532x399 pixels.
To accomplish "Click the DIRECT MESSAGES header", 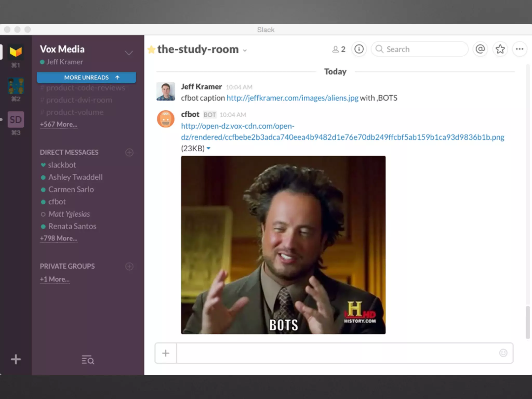I will pos(69,152).
